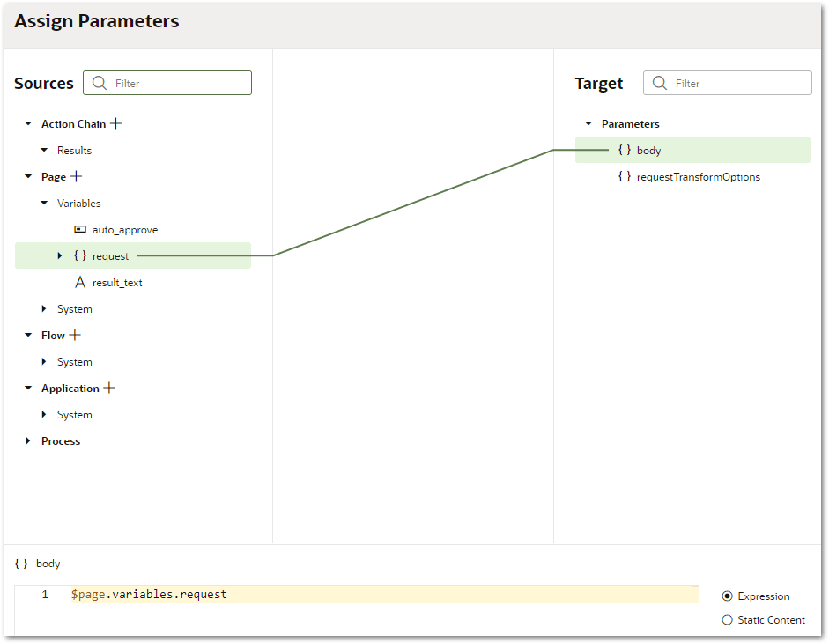Collapse the Results node under Action Chain

(43, 150)
